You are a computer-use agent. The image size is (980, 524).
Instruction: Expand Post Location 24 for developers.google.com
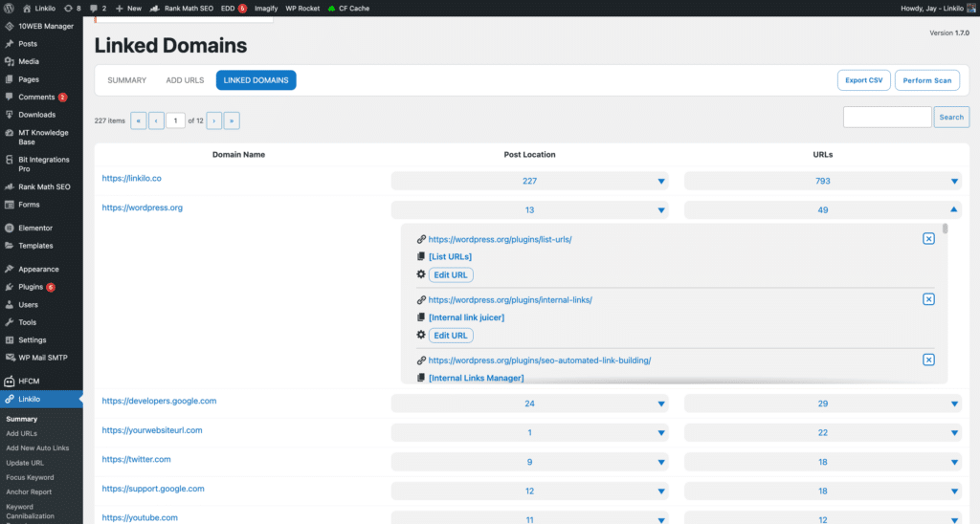(x=529, y=404)
